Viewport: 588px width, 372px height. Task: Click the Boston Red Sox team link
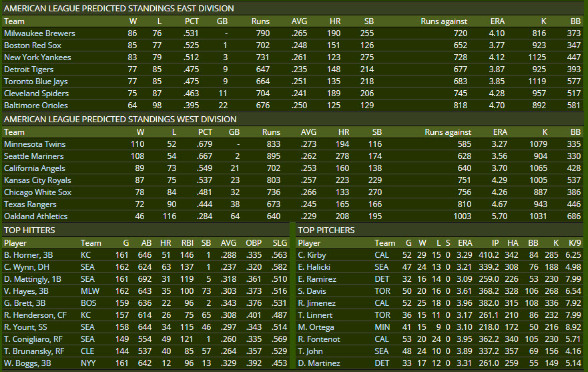31,45
